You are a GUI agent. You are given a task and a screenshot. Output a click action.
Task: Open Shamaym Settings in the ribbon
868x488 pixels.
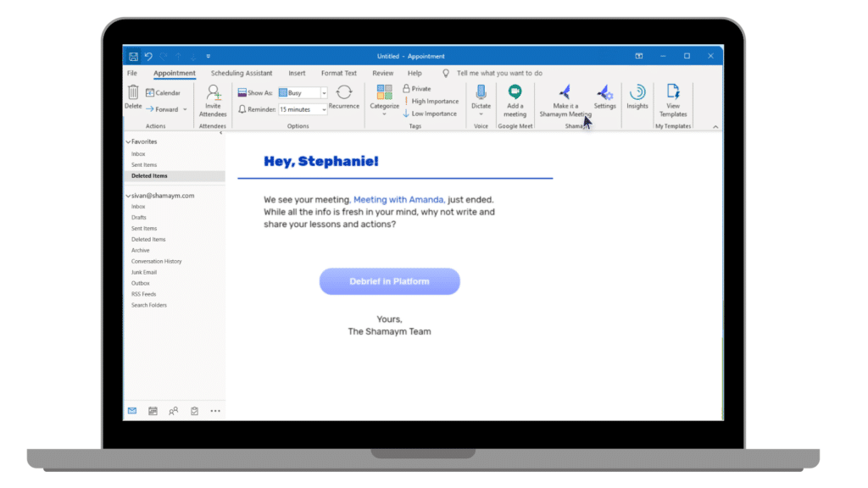tap(604, 97)
